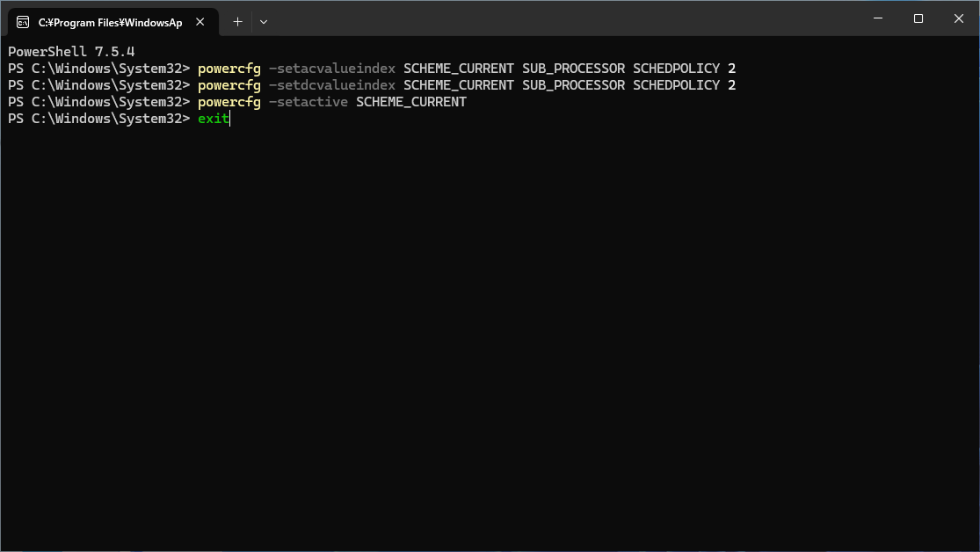Select the C:¥Program Files¥WindowsAp tab title
The width and height of the screenshot is (980, 552).
coord(110,22)
